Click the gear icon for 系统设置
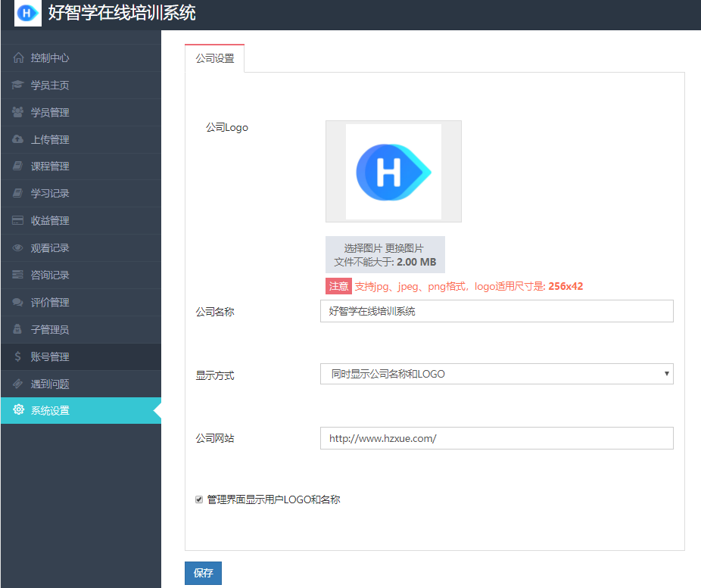The width and height of the screenshot is (701, 588). (x=18, y=409)
